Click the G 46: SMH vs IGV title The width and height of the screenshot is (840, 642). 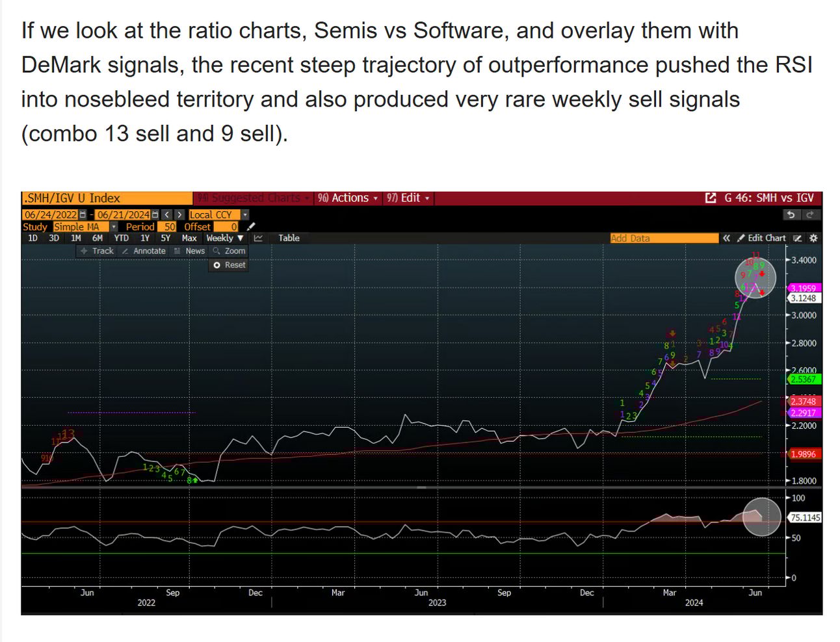(769, 198)
